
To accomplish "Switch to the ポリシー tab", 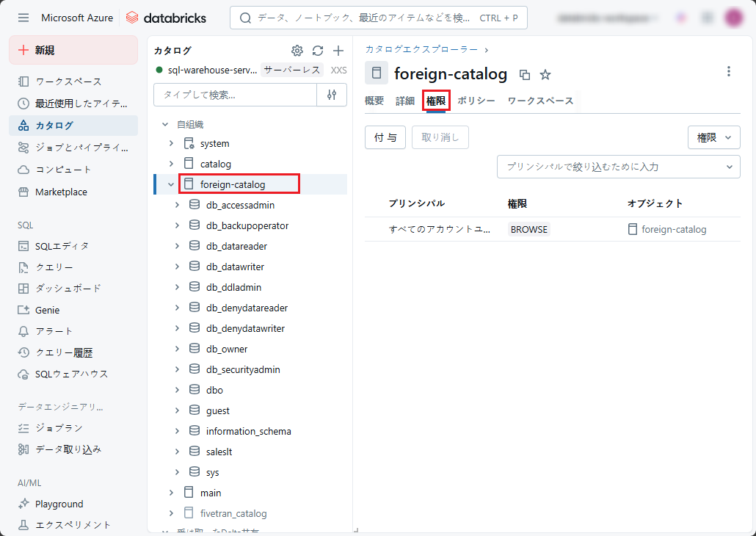I will point(476,101).
